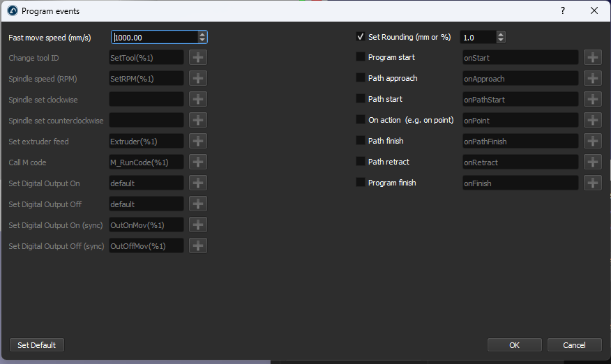Screen dimensions: 611x364
Task: Increase Fast move speed with up arrow
Action: [202, 34]
